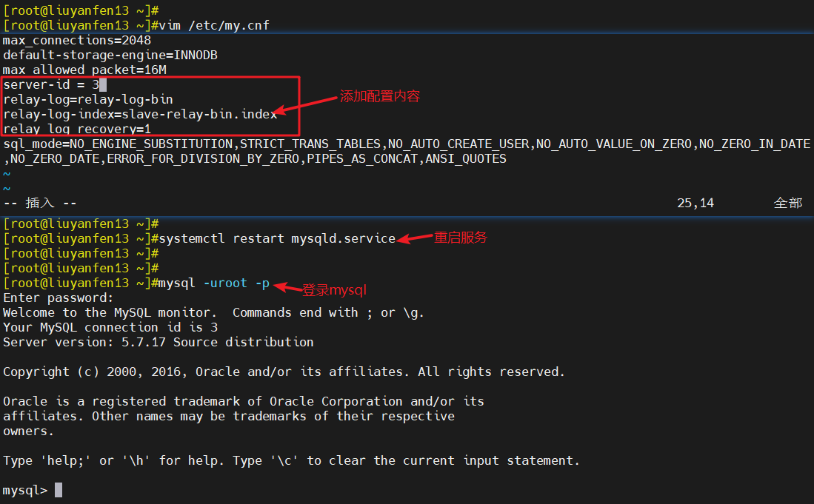The width and height of the screenshot is (814, 504).
Task: Click 'Your MySQL connection id is 3' line
Action: pyautogui.click(x=110, y=327)
